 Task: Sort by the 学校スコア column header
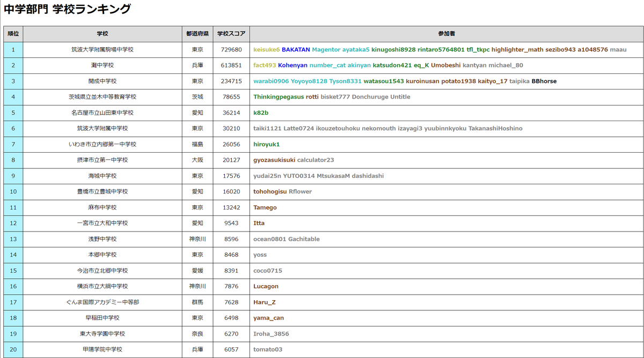click(x=231, y=33)
